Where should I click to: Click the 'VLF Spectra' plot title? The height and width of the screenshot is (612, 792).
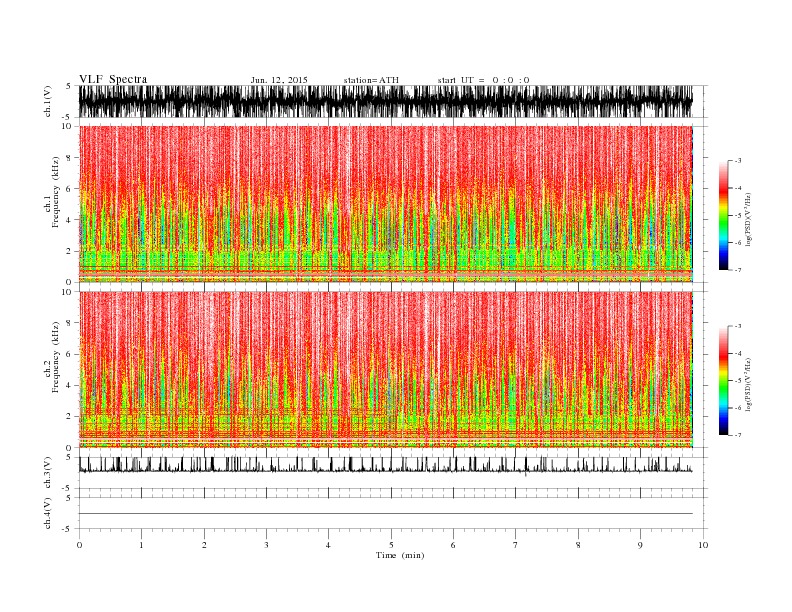[113, 79]
